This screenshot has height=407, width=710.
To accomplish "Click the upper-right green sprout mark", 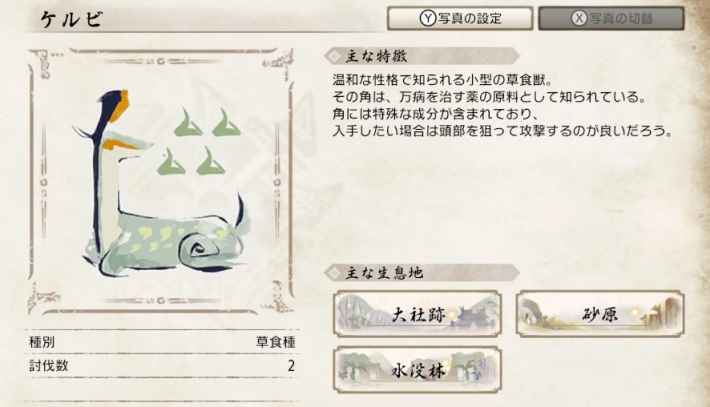I will point(226,122).
